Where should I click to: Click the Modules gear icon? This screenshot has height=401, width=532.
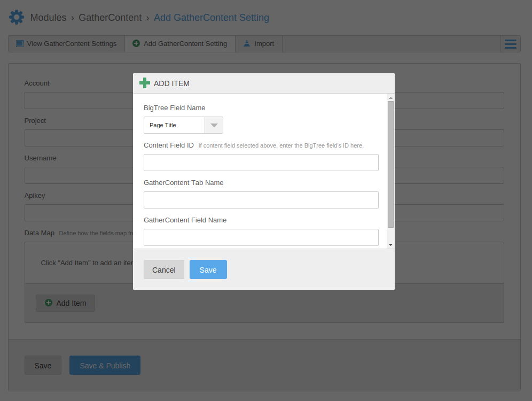pos(16,17)
